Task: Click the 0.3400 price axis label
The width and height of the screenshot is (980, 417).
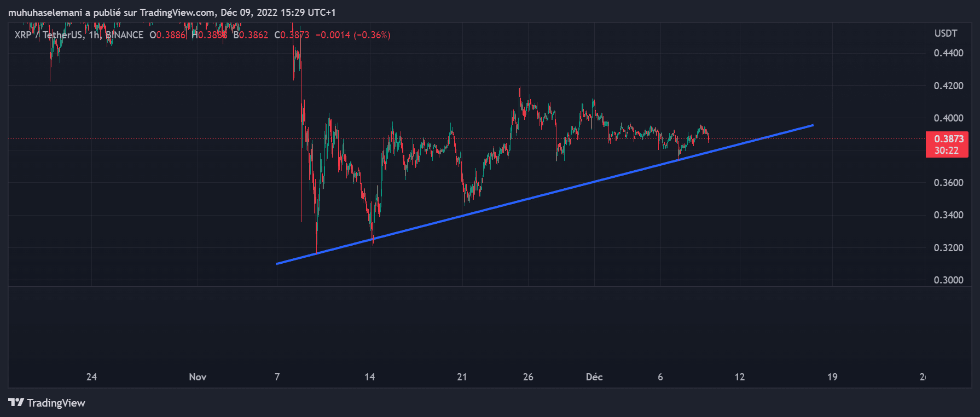Action: pos(948,215)
